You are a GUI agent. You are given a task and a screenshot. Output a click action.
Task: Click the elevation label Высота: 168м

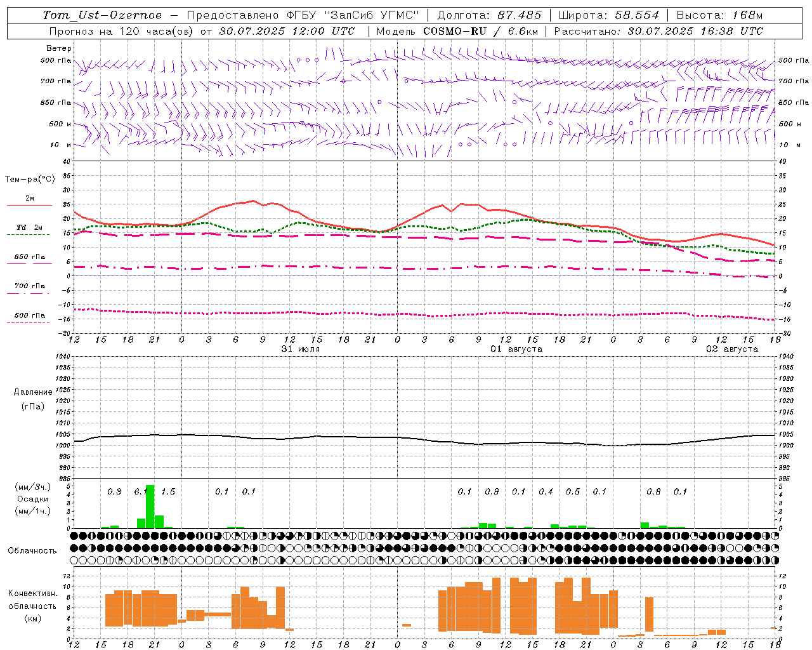[719, 15]
